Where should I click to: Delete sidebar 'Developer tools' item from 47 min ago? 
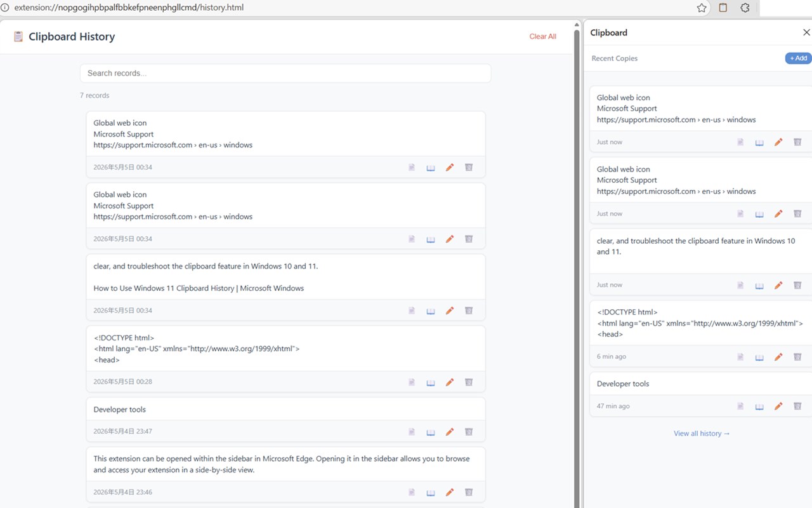pos(797,406)
